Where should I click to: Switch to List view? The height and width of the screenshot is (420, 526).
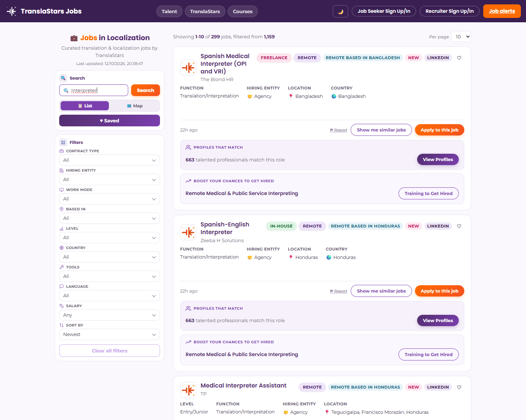(x=85, y=106)
